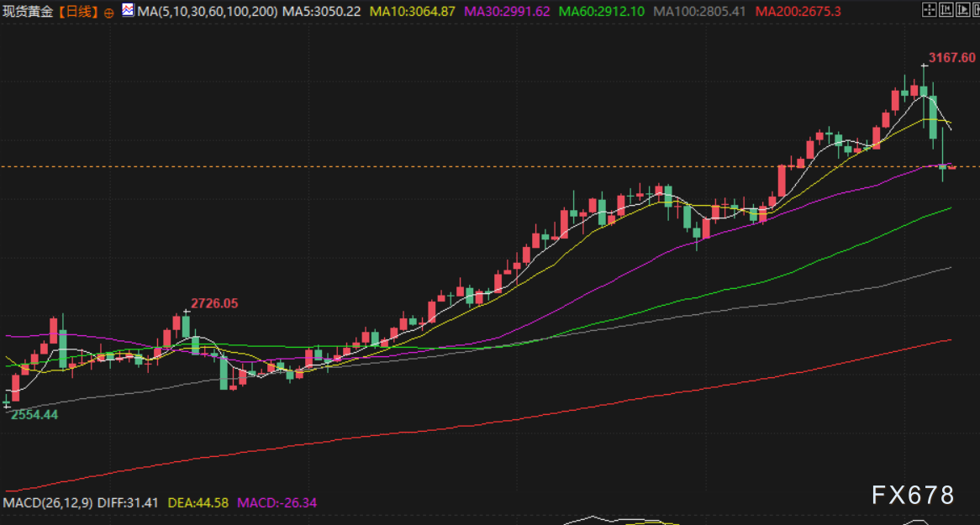Click the 2554.44 low price marker

point(34,415)
